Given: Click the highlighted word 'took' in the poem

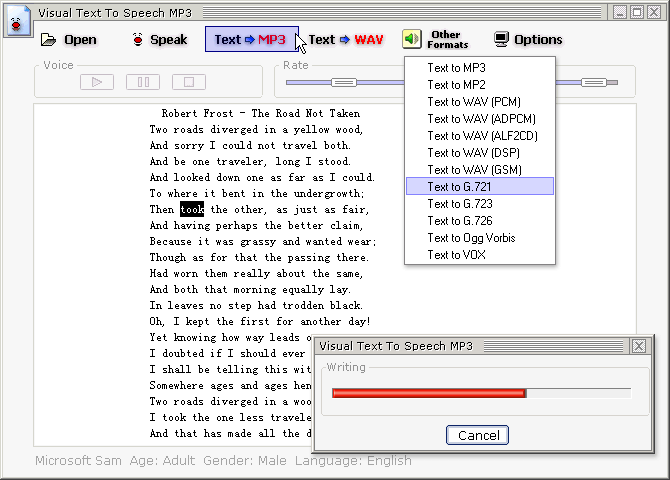Looking at the screenshot, I should pos(192,209).
